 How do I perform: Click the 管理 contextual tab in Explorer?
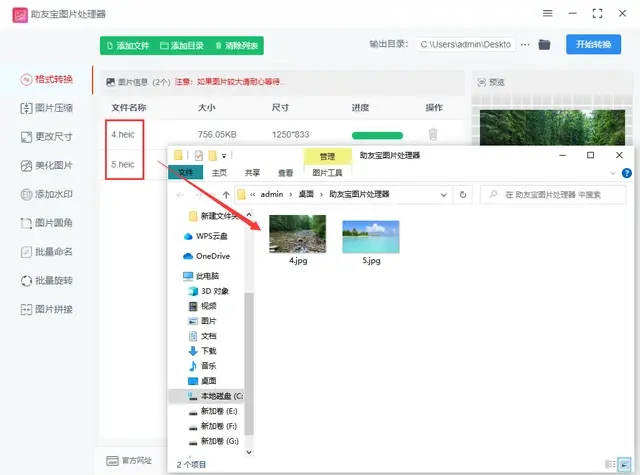[x=327, y=156]
